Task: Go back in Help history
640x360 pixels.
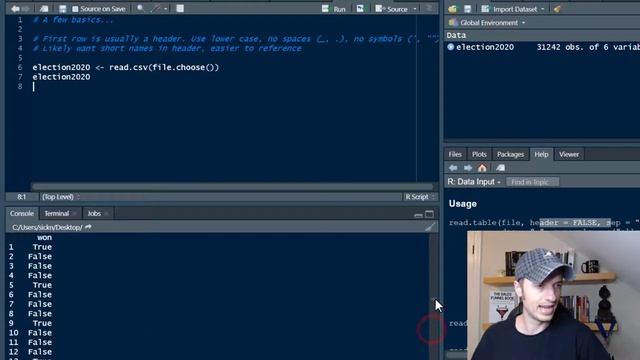Action: coord(453,168)
